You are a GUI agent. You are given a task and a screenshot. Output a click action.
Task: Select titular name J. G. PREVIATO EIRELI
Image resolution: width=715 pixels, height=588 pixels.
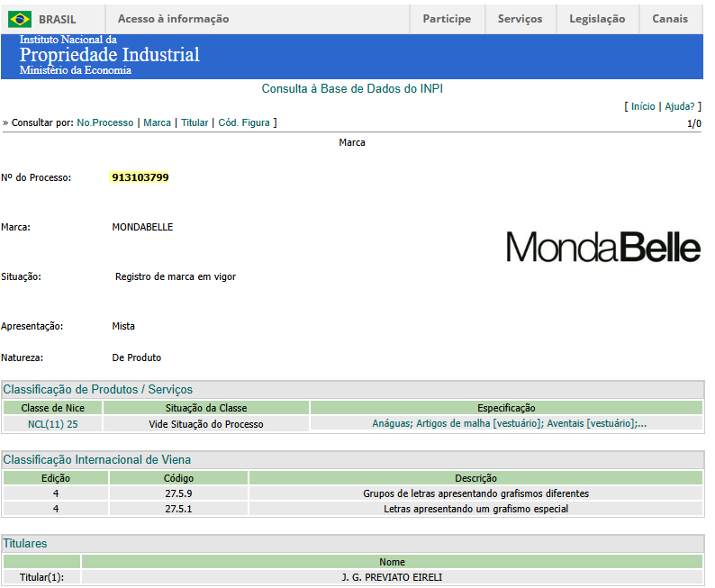pos(392,577)
